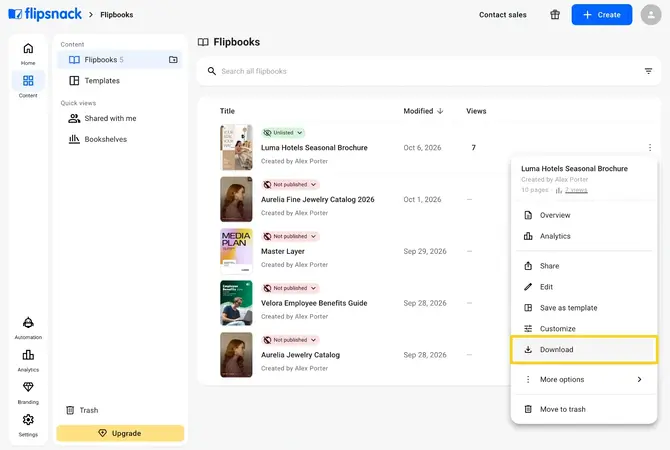This screenshot has width=670, height=450.
Task: Select Download in the context menu
Action: (584, 350)
